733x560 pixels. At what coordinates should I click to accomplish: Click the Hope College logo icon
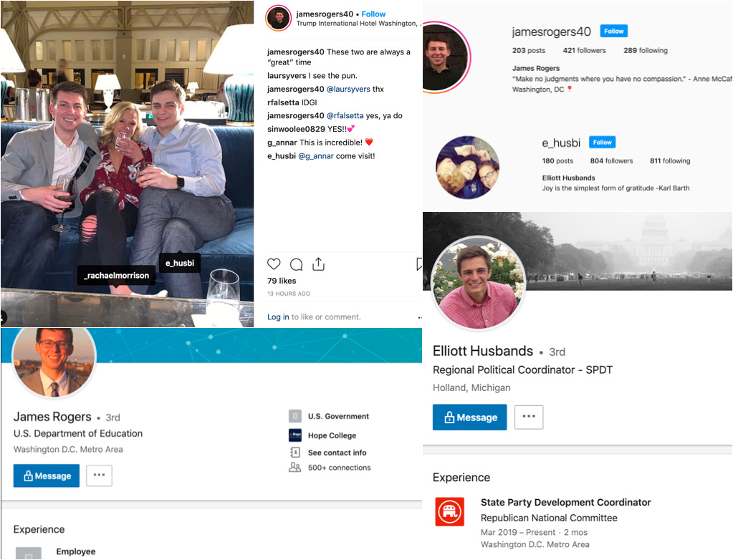click(295, 435)
